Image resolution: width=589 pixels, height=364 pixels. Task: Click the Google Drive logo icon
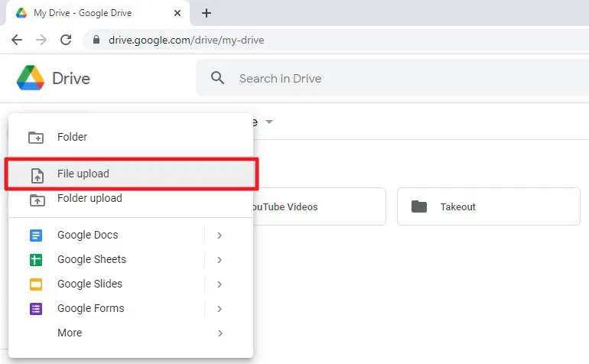pyautogui.click(x=31, y=78)
